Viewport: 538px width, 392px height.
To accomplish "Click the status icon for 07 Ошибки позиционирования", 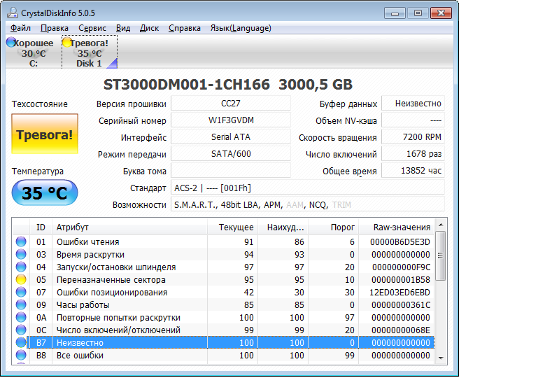I will click(21, 292).
